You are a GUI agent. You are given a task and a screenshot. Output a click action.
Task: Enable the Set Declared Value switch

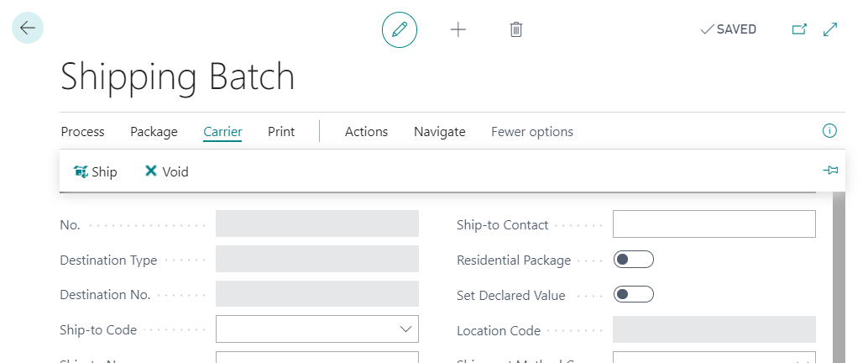(x=634, y=295)
